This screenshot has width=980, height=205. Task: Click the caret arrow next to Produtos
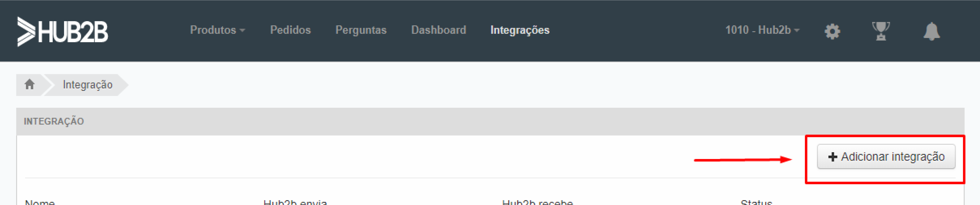pyautogui.click(x=242, y=30)
